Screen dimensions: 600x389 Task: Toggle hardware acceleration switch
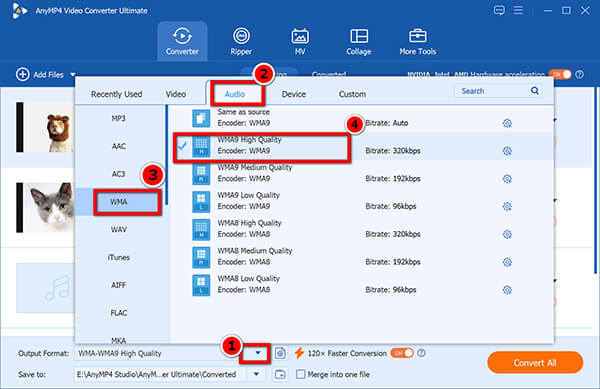[x=560, y=74]
